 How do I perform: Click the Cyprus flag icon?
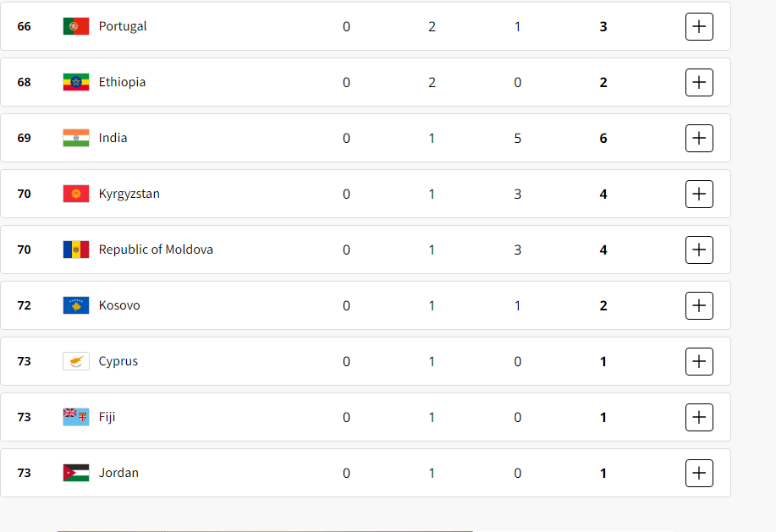(x=76, y=361)
